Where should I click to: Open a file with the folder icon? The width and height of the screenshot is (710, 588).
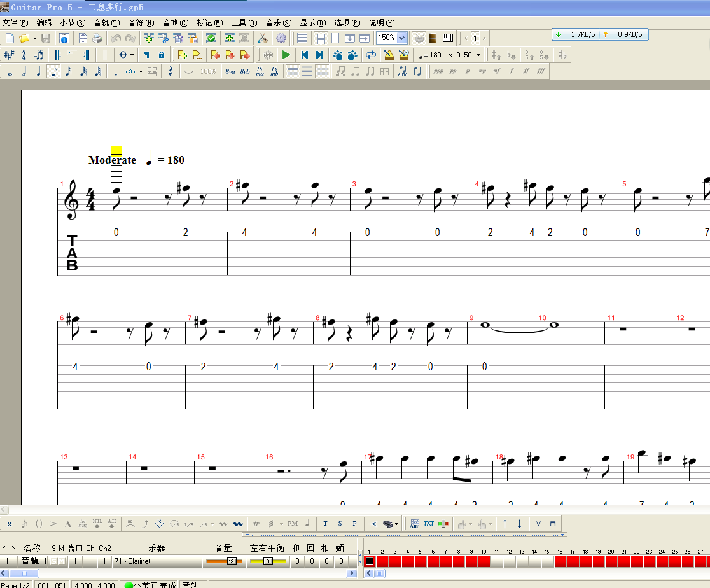(24, 39)
